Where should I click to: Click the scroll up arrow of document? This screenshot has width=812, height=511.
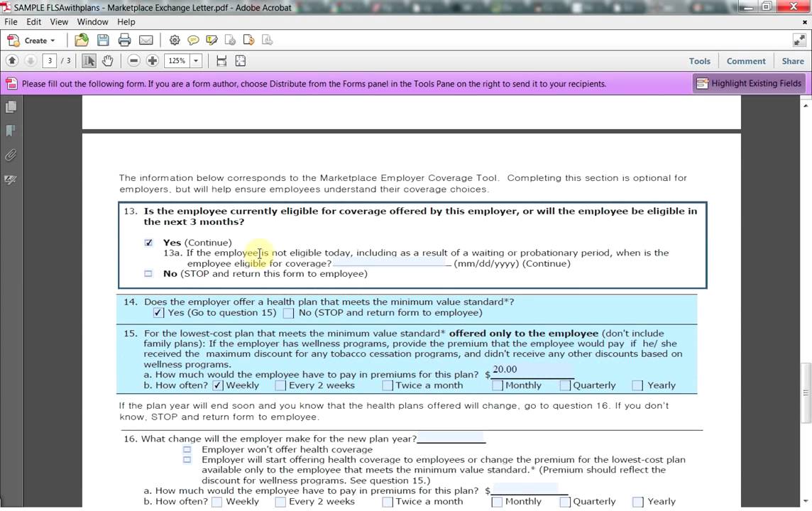[806, 106]
